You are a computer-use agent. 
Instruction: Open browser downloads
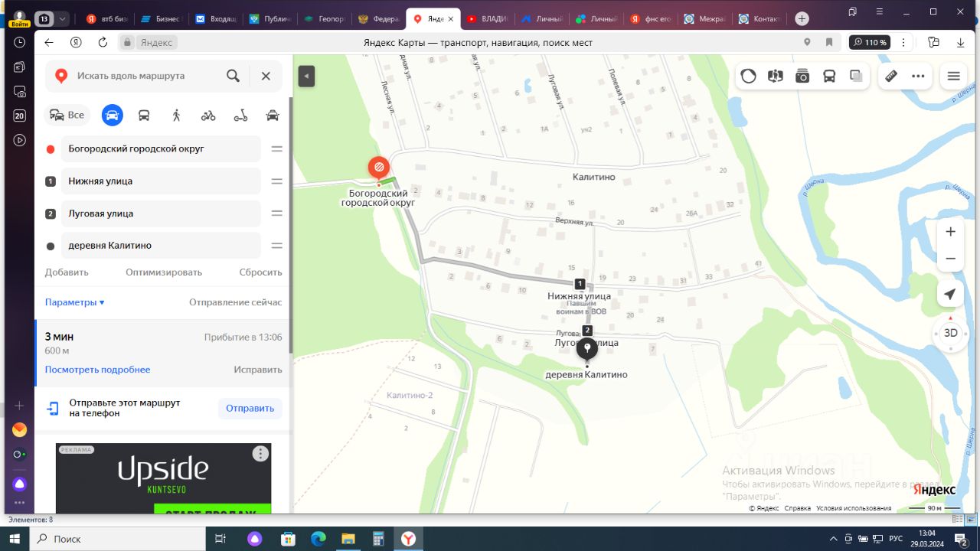960,43
